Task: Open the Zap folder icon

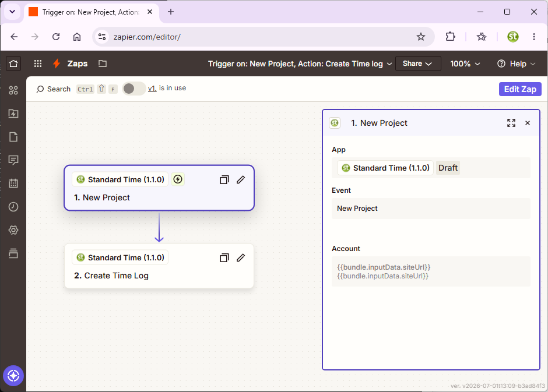Action: 103,63
